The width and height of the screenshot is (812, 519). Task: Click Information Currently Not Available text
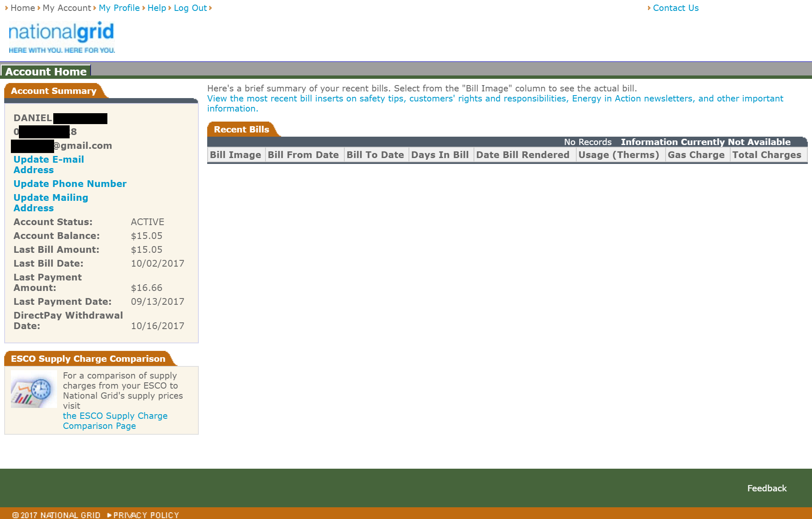705,142
